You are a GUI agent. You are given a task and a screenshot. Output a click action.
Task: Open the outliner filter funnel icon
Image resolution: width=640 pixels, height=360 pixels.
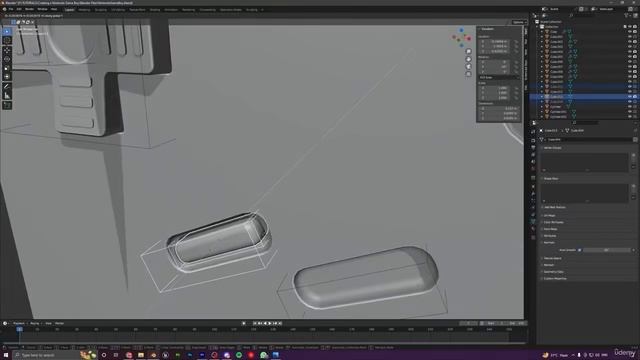[626, 16]
